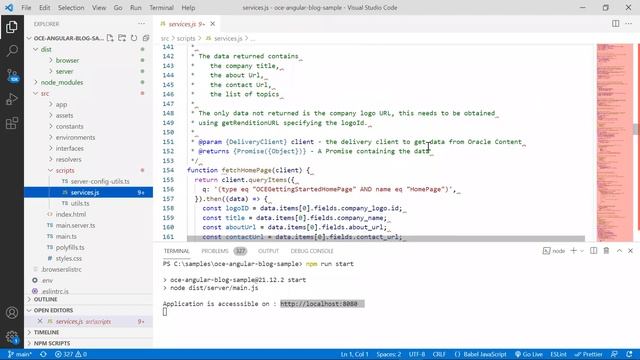Screen dimensions: 640x360
Task: Click ESLint in the status bar
Action: pos(558,354)
